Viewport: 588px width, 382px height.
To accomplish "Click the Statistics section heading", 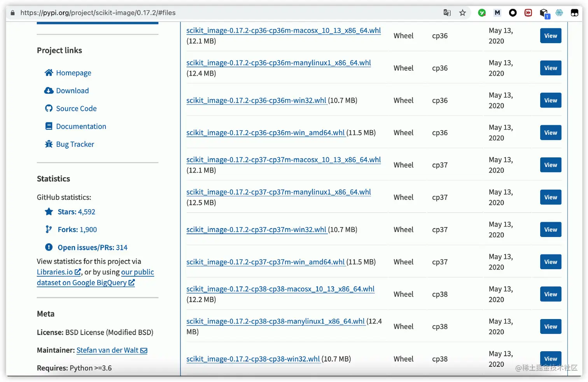I will (53, 179).
